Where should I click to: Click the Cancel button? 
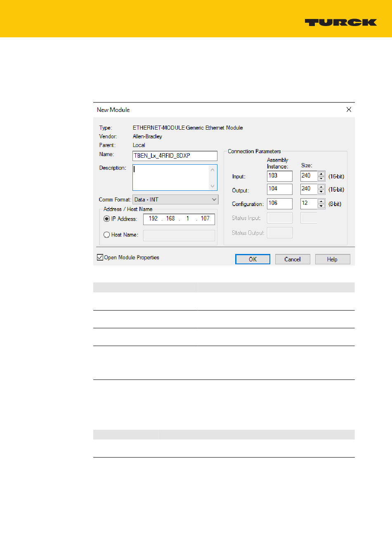(293, 259)
